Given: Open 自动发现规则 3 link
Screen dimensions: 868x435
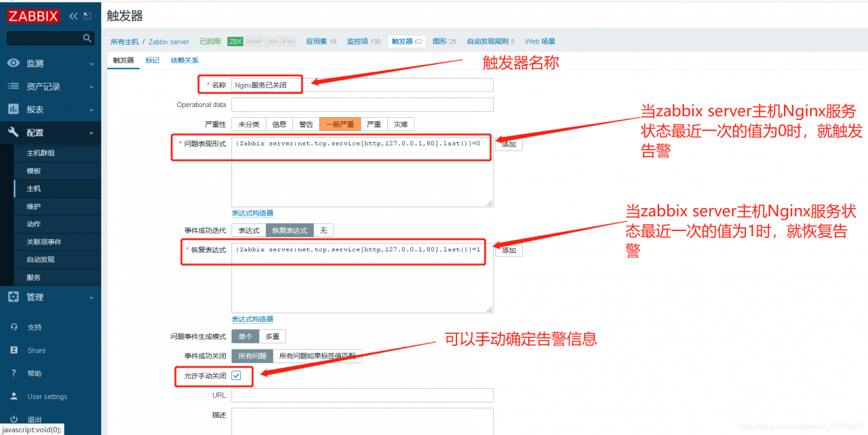Looking at the screenshot, I should (490, 41).
